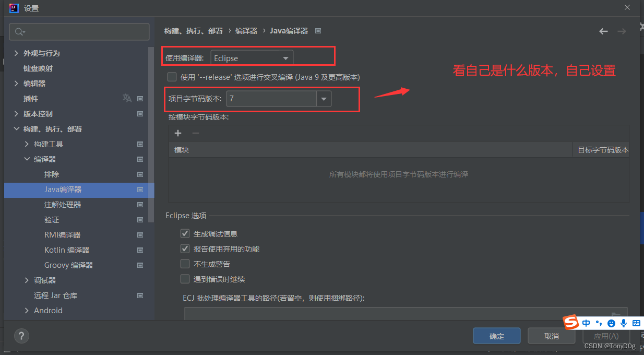Click the 应用(A) button
The height and width of the screenshot is (355, 644).
606,336
